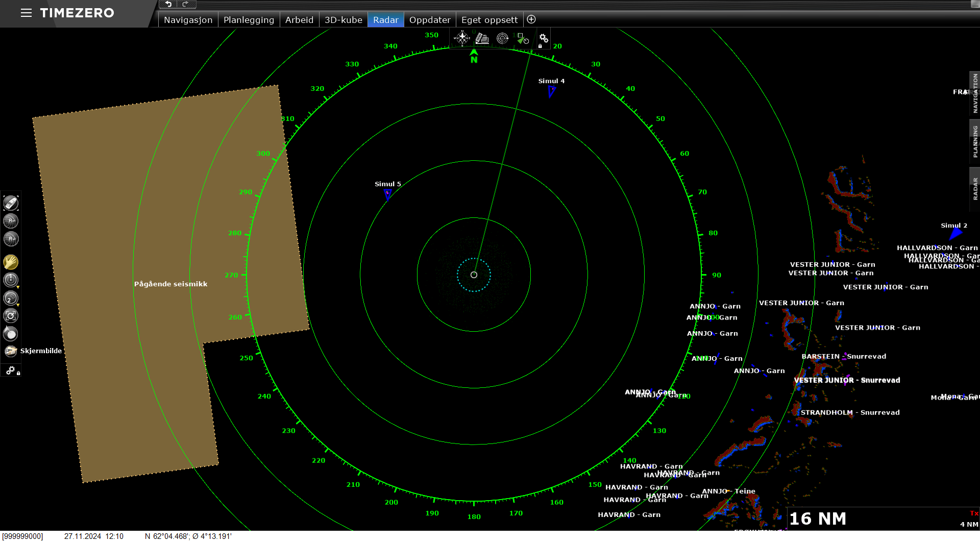Expand the EBL/VRM 1 tool dropdown
This screenshot has height=543, width=980.
18,288
